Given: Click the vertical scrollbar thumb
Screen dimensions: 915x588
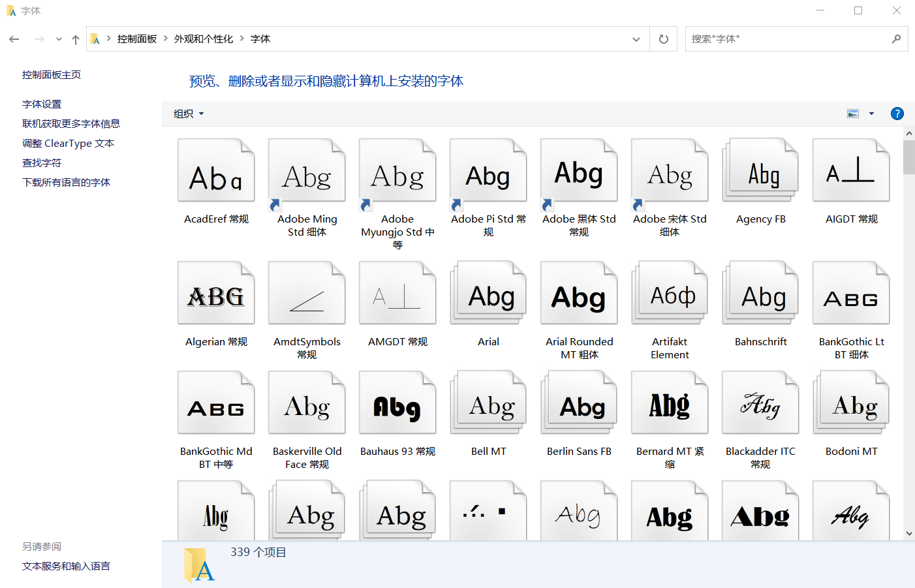Looking at the screenshot, I should coord(909,157).
